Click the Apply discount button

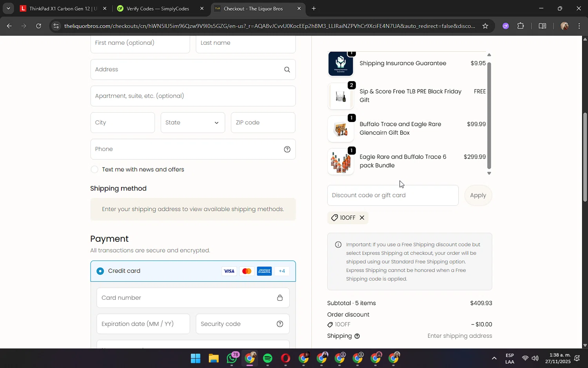tap(478, 195)
